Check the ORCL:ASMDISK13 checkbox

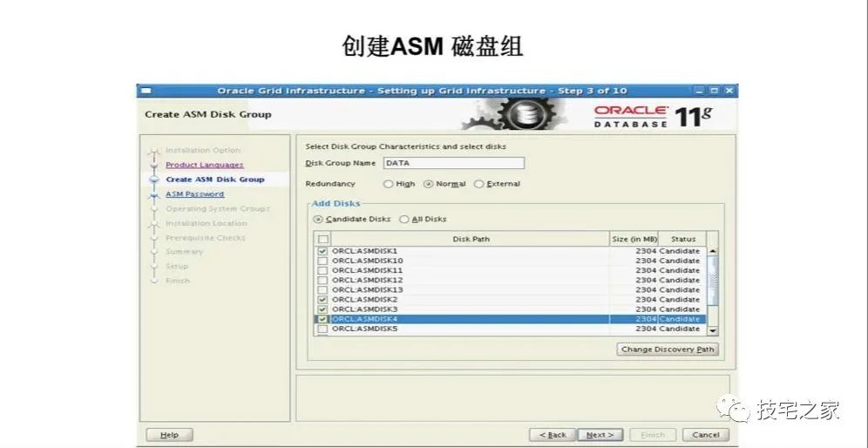coord(322,290)
